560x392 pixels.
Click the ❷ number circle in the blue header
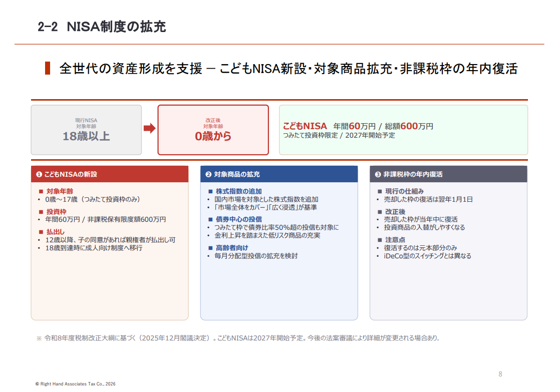pyautogui.click(x=208, y=175)
